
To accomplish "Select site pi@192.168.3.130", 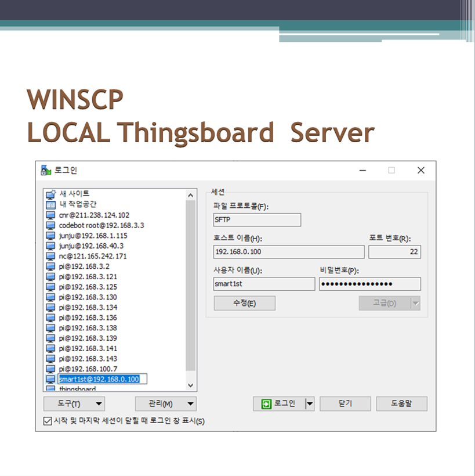I will tap(88, 297).
